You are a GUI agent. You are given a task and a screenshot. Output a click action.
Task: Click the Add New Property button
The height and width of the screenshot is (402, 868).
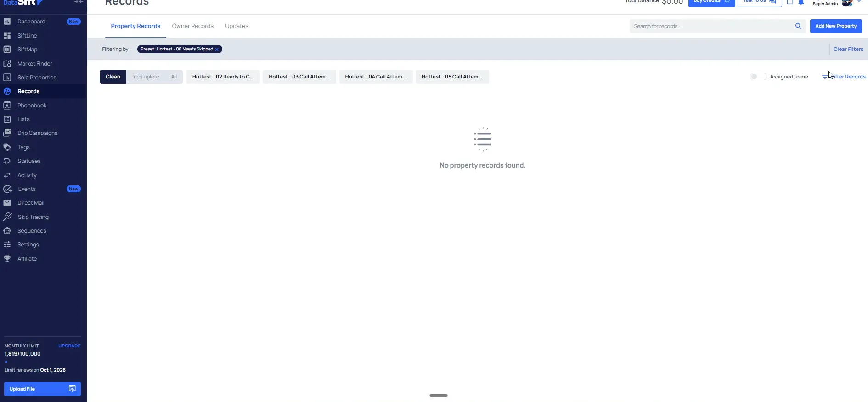(836, 26)
